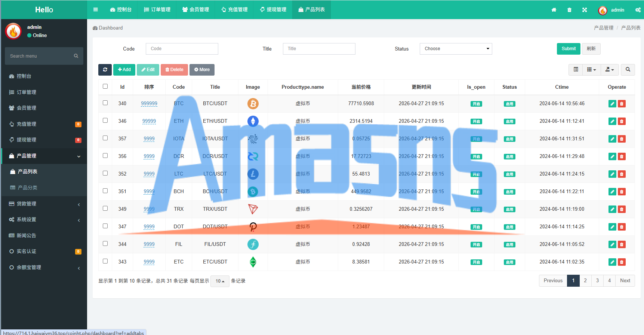Viewport: 644px width, 335px height.
Task: Focus the Title search input
Action: [x=319, y=49]
